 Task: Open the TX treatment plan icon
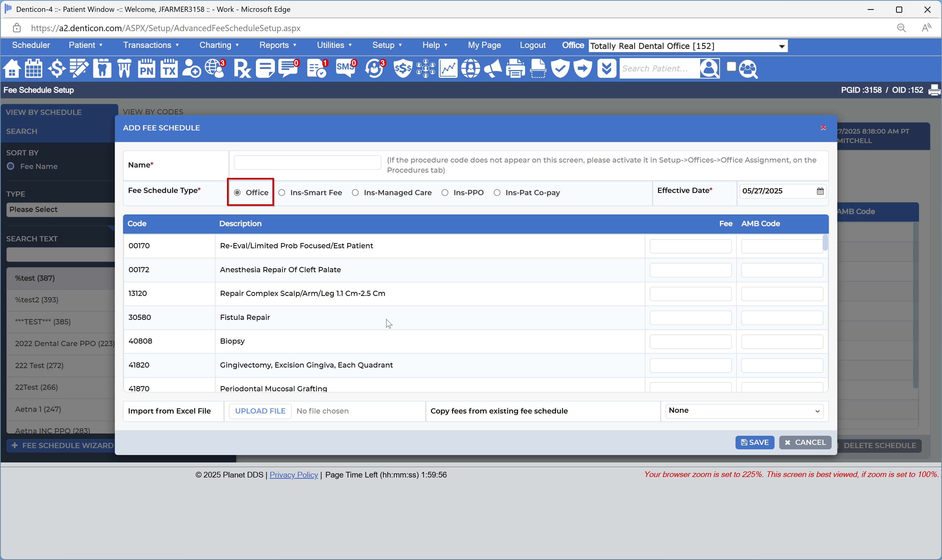click(x=169, y=69)
